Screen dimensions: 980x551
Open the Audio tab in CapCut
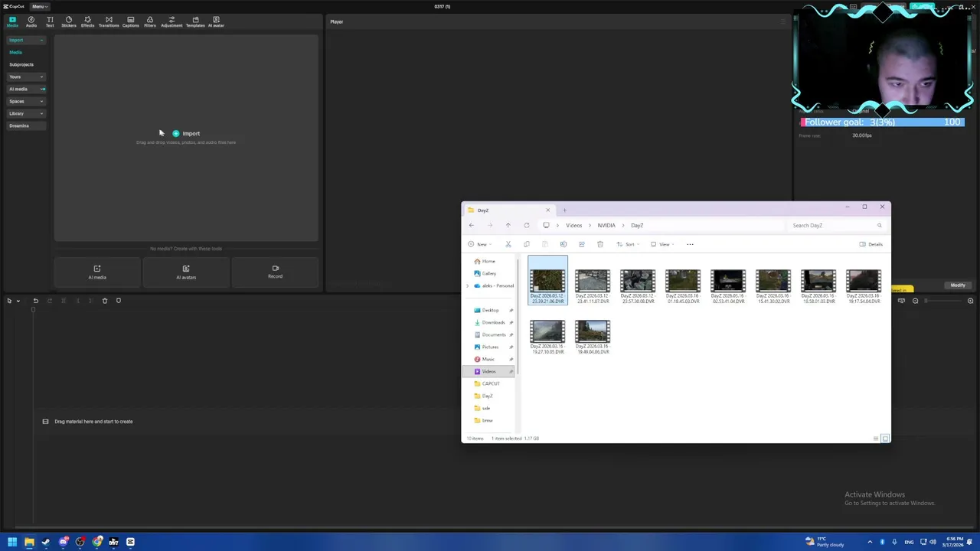[31, 21]
